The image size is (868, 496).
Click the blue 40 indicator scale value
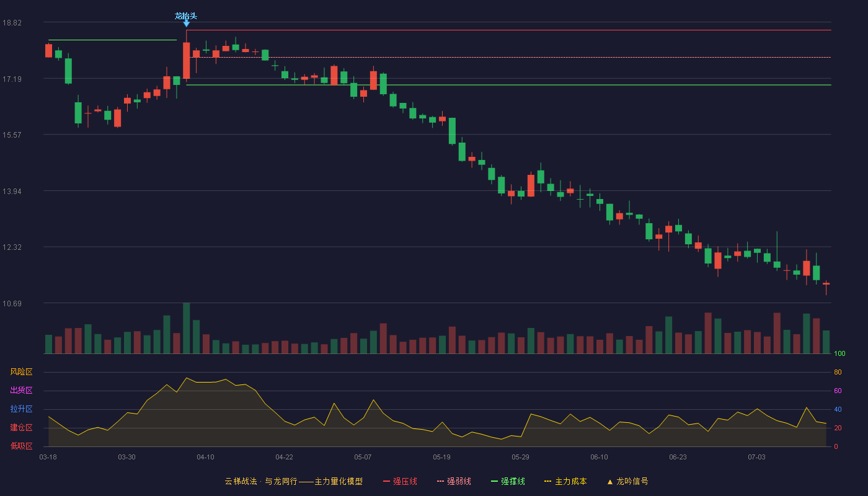tap(838, 409)
